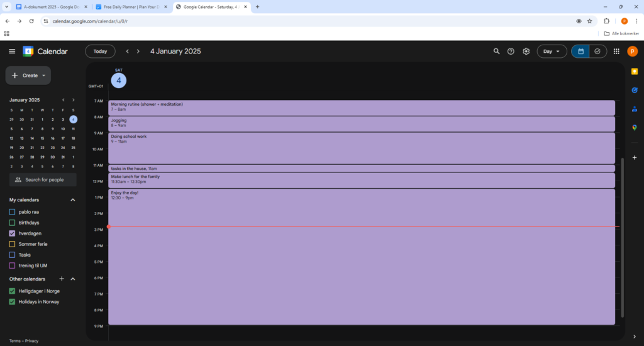Screen dimensions: 644x346
Task: Click the Search for people field
Action: [x=43, y=180]
